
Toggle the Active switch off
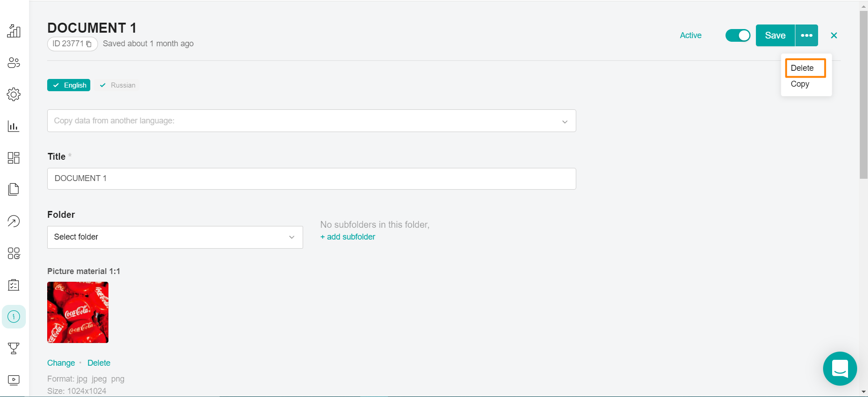[x=738, y=35]
